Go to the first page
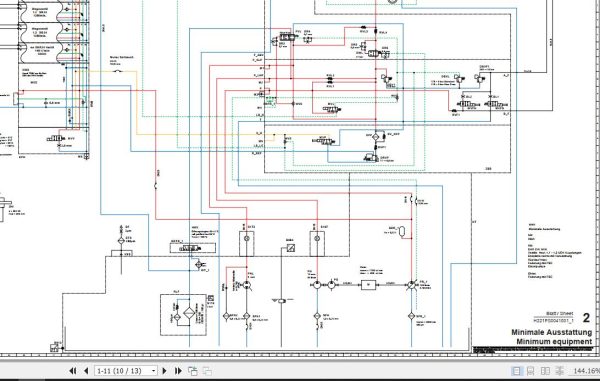Screen dimensions: 600x381 pyautogui.click(x=73, y=371)
